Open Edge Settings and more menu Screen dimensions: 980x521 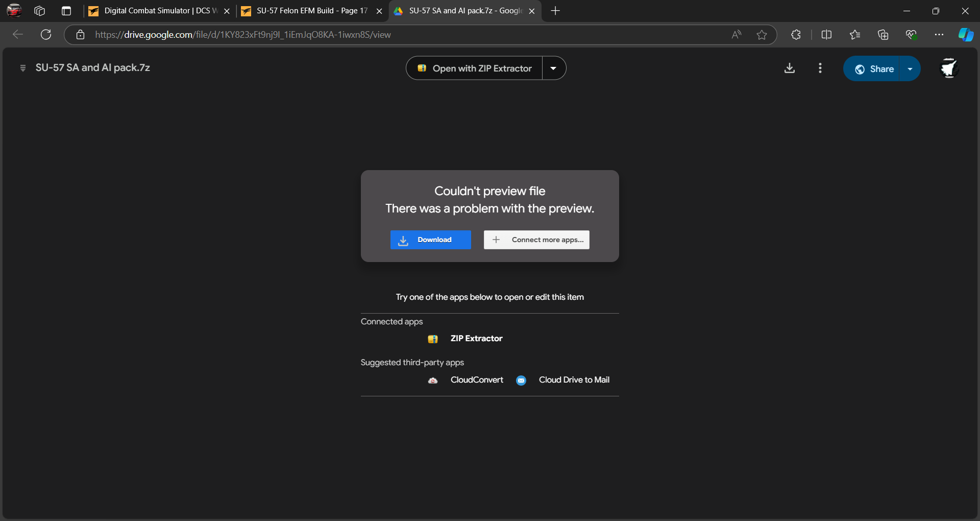(x=939, y=35)
